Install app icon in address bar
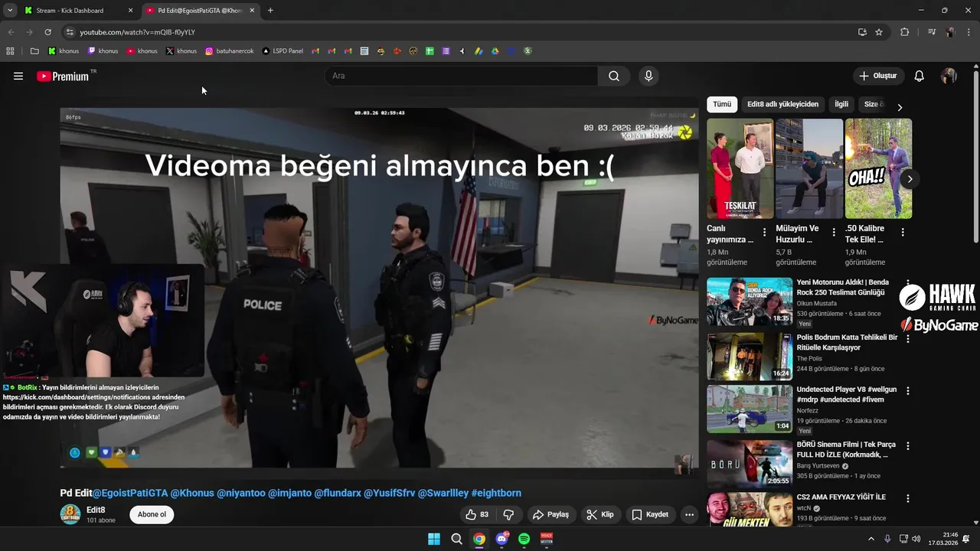This screenshot has width=980, height=551. pyautogui.click(x=862, y=32)
